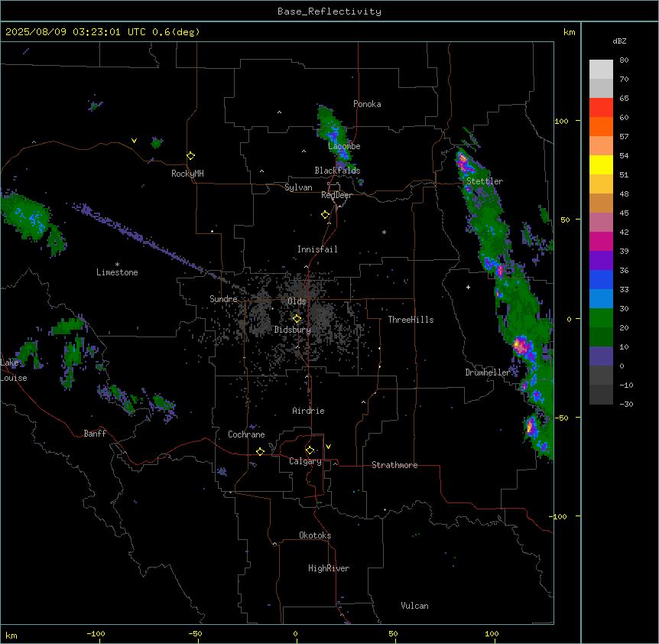Click the Ponoka label

367,104
